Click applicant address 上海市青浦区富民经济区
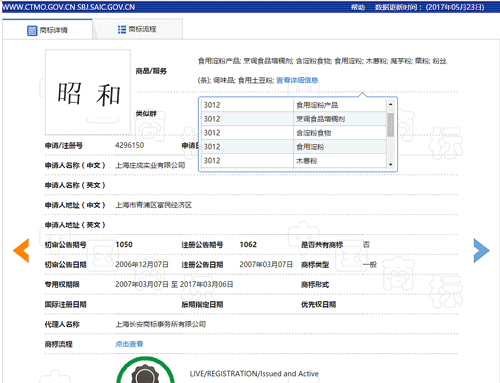 (153, 205)
